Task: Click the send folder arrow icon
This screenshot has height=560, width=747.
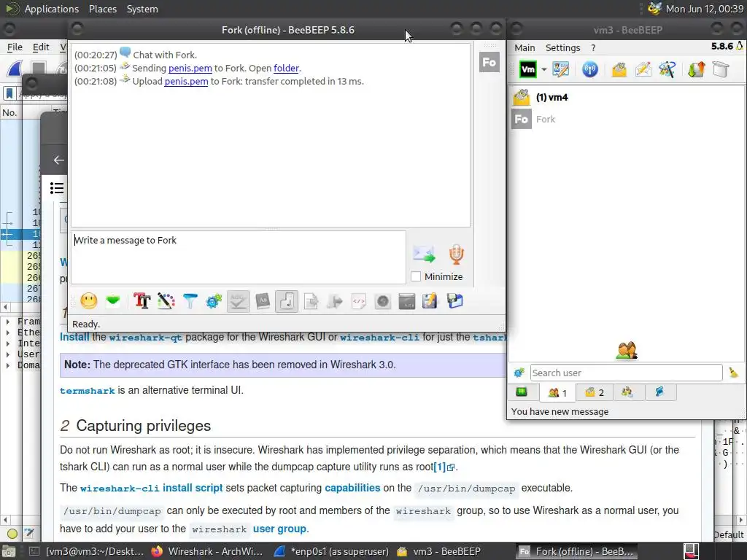Action: pos(335,301)
